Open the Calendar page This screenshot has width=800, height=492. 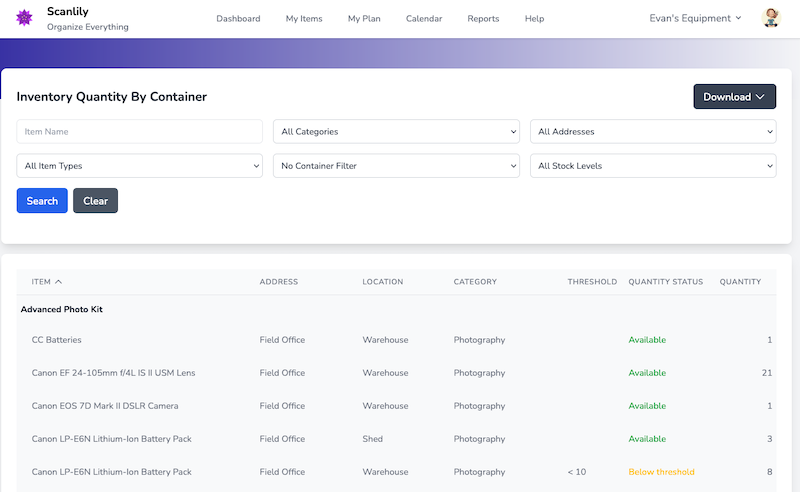[x=424, y=19]
